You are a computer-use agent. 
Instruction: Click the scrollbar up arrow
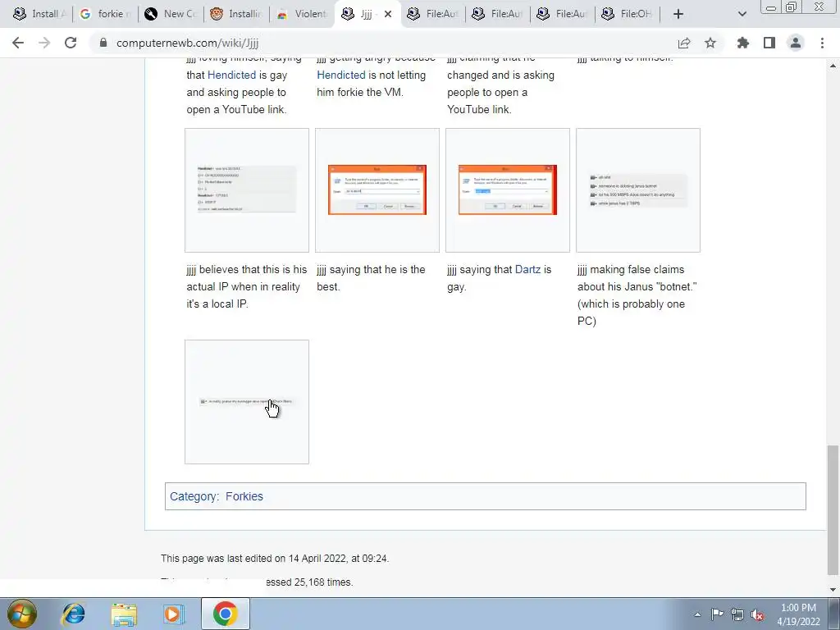coord(833,66)
